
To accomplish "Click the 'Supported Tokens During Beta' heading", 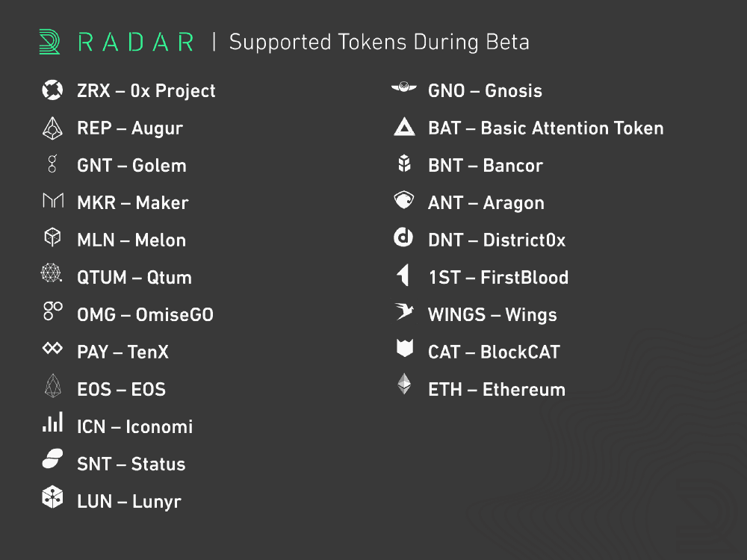I will [x=379, y=43].
